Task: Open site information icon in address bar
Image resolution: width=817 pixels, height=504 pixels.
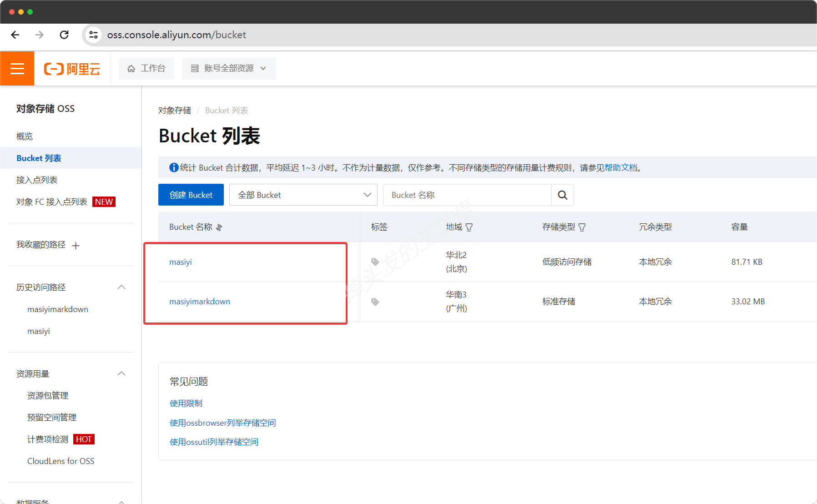Action: [x=93, y=35]
